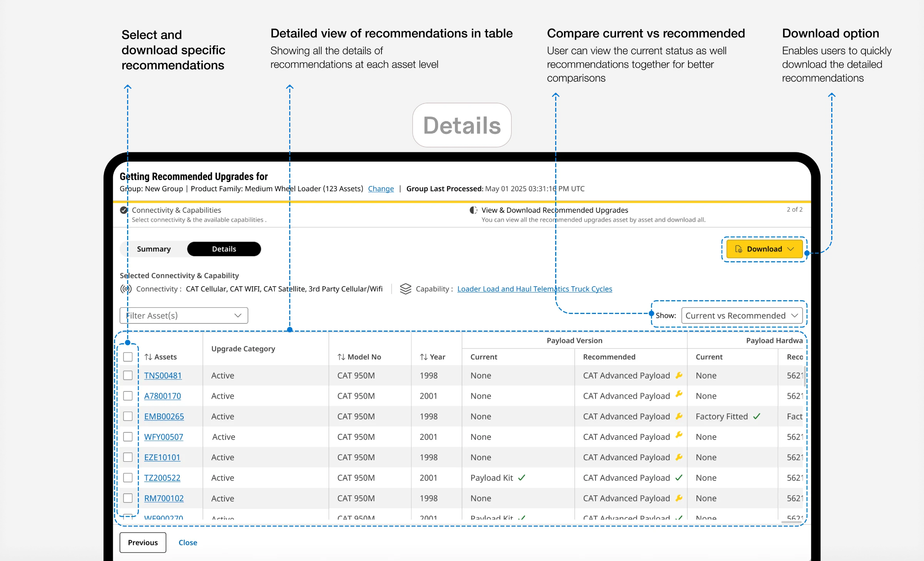924x561 pixels.
Task: Select checkbox for asset WFY00507
Action: 128,436
